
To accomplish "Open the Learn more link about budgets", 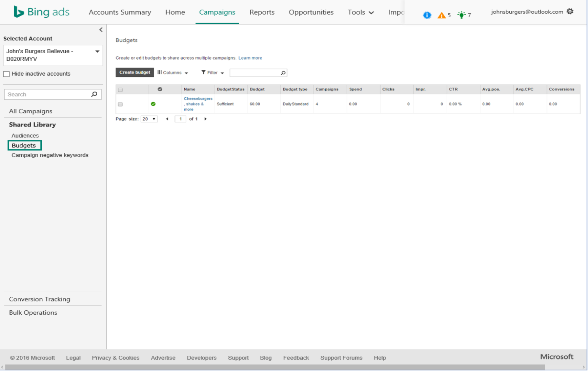I will pos(250,58).
